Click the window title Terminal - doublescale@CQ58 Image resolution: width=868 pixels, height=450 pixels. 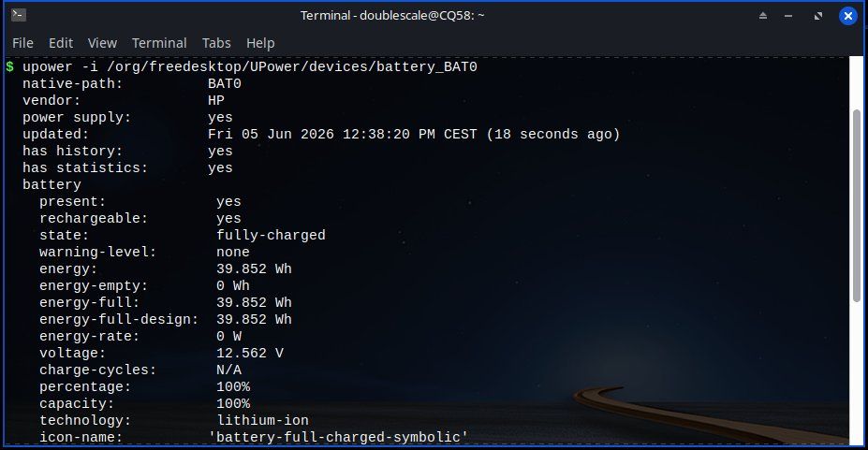point(392,16)
